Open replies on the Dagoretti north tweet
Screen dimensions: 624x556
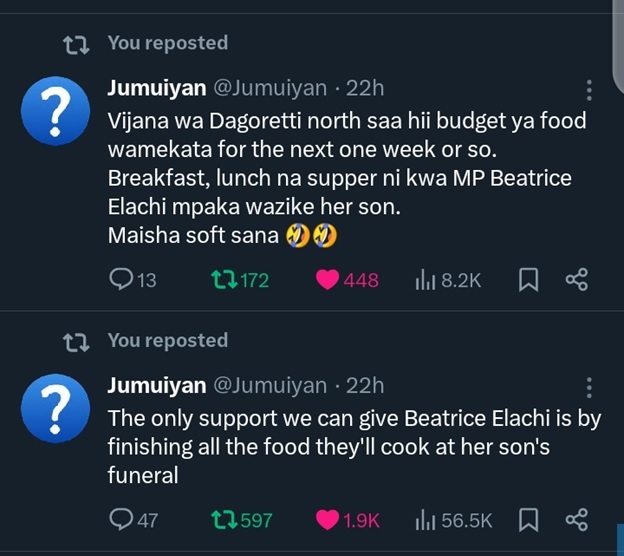pyautogui.click(x=122, y=280)
